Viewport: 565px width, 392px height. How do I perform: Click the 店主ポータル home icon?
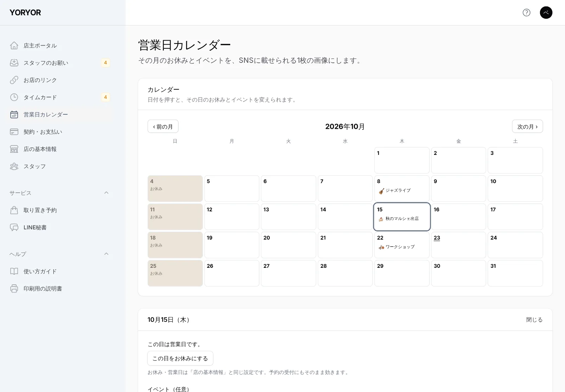pyautogui.click(x=14, y=46)
